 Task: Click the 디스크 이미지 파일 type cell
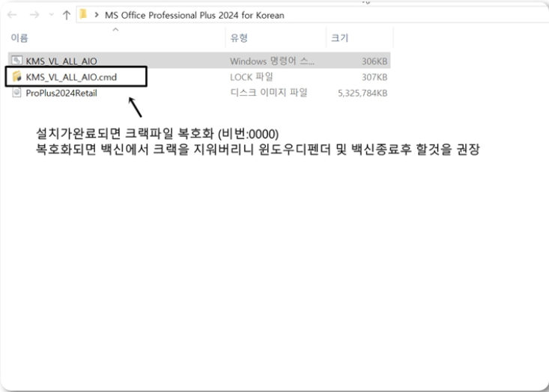[268, 94]
